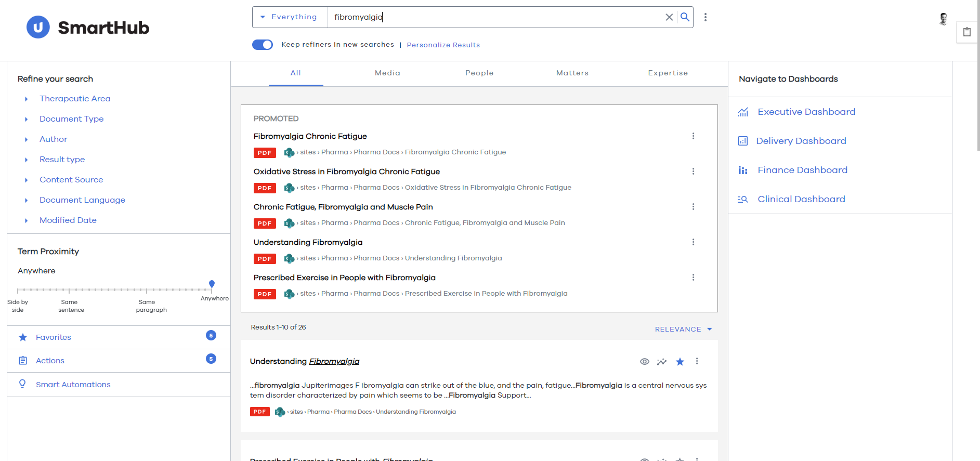Click the SmartHub logo icon
The height and width of the screenshot is (461, 980).
38,27
